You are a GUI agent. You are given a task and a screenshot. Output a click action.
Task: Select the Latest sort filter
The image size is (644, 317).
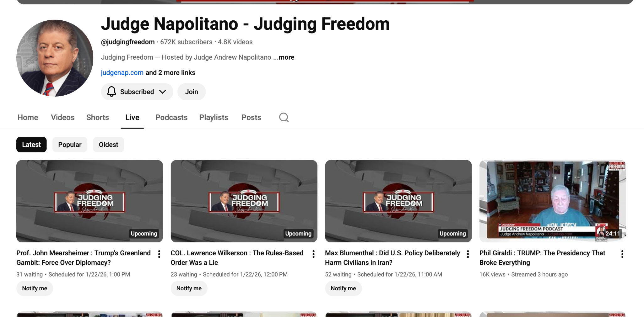click(31, 145)
